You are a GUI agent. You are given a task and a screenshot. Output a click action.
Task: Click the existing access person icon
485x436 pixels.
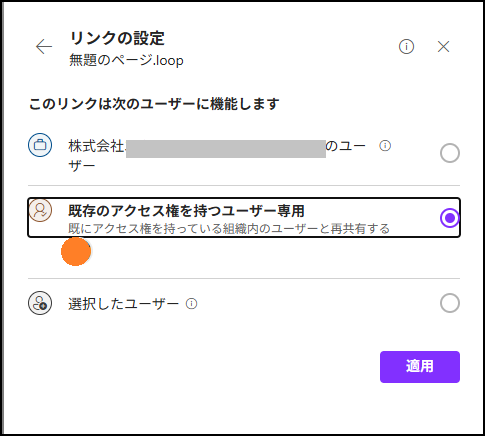[40, 210]
